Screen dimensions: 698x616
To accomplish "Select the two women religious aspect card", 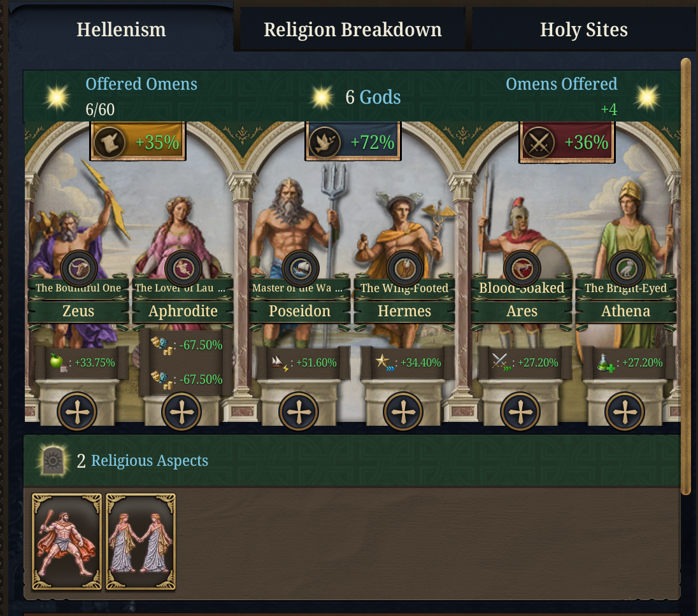I will click(141, 542).
